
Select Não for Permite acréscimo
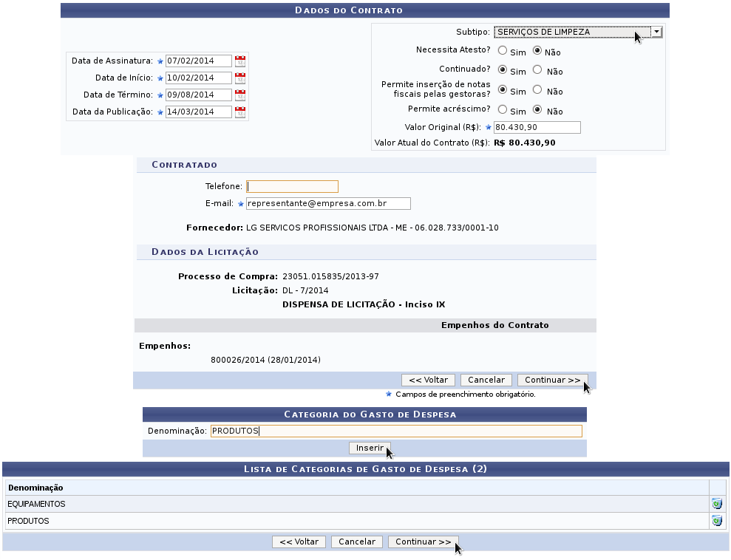537,109
